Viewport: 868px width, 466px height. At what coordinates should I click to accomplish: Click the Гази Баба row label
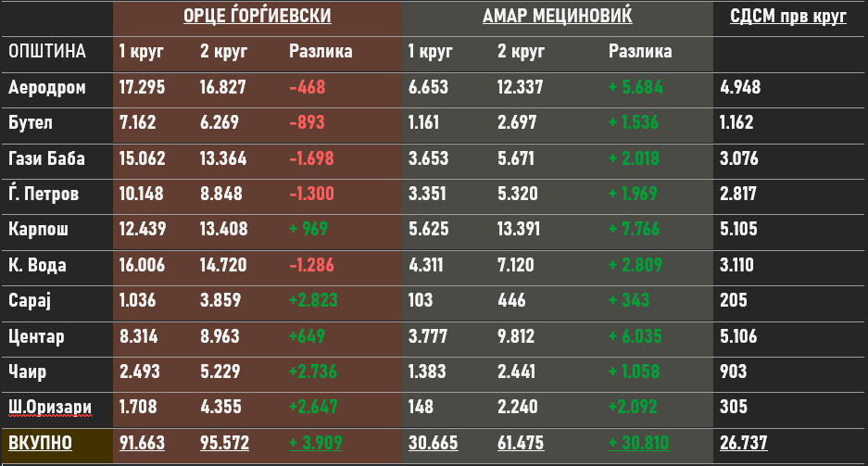[46, 158]
